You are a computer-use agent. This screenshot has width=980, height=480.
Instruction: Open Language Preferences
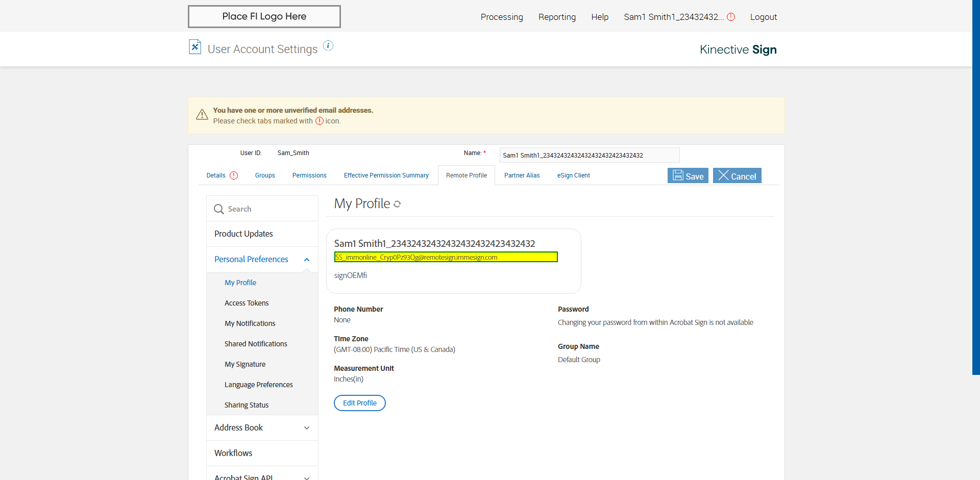(259, 385)
